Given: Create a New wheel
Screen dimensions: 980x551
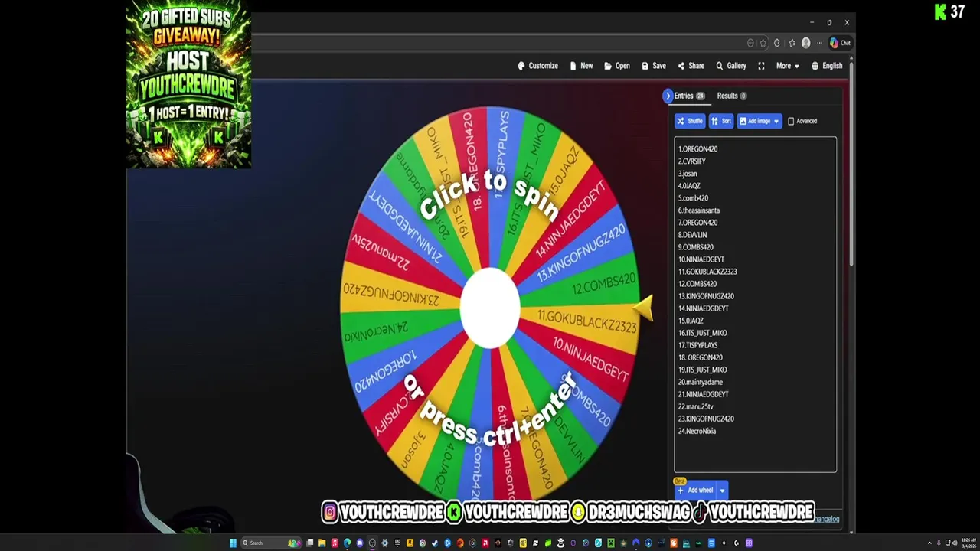Looking at the screenshot, I should pos(581,66).
